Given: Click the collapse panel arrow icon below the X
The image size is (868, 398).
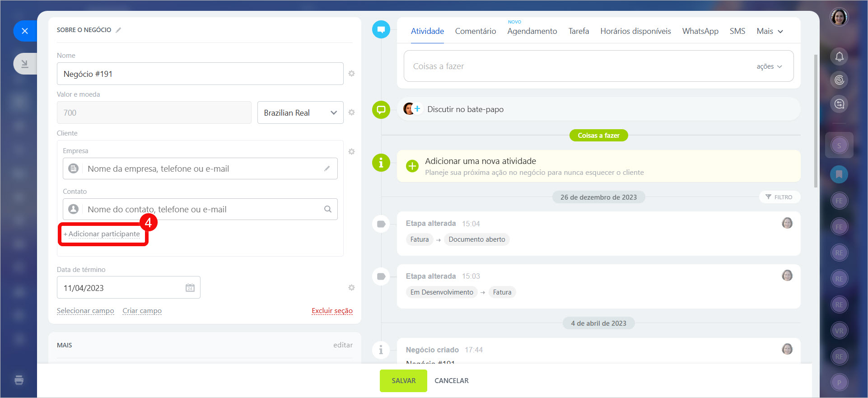Looking at the screenshot, I should [25, 64].
